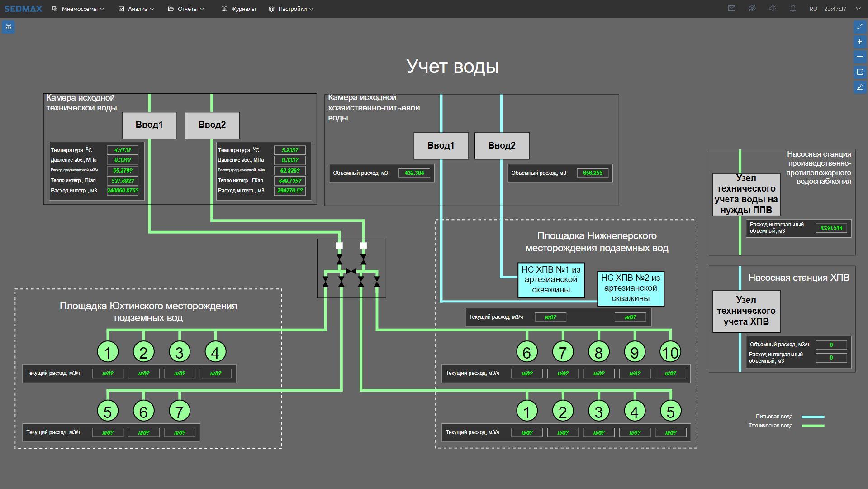Open the mnemonic scheme tree panel

9,27
